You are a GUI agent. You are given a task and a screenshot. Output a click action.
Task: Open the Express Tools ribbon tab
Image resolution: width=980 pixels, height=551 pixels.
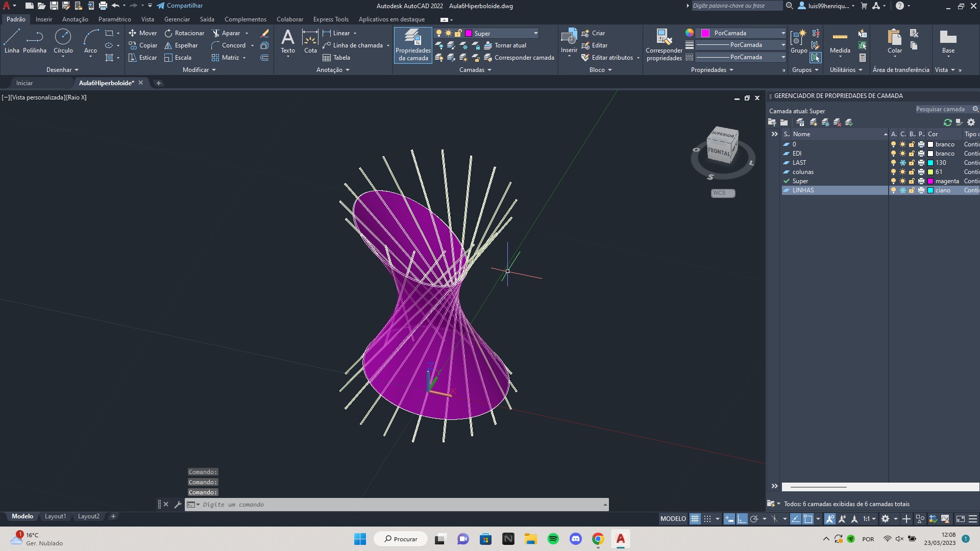point(331,19)
